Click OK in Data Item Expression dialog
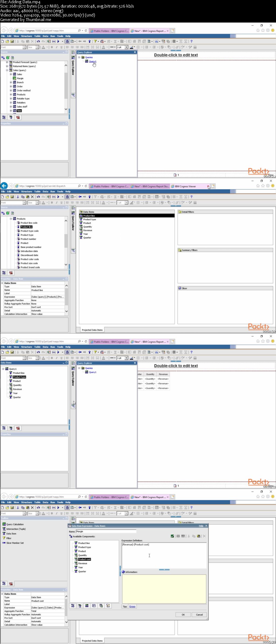The height and width of the screenshot is (644, 276). coord(183,615)
